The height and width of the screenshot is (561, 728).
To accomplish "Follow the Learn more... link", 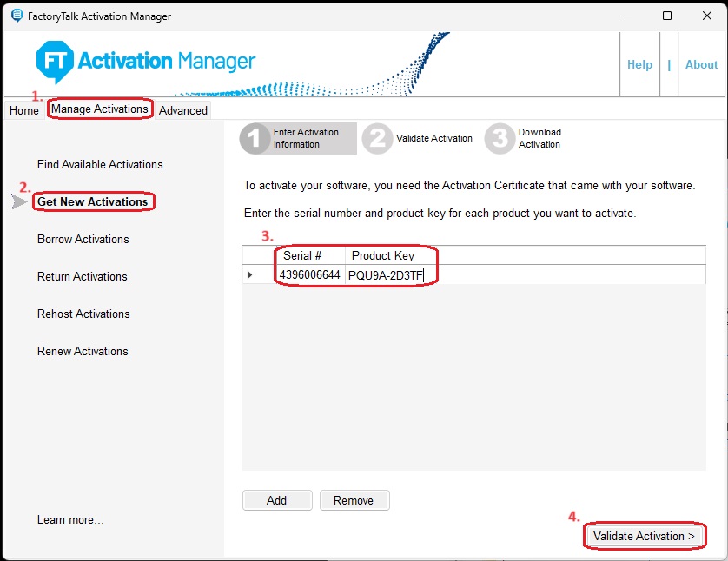I will click(70, 519).
